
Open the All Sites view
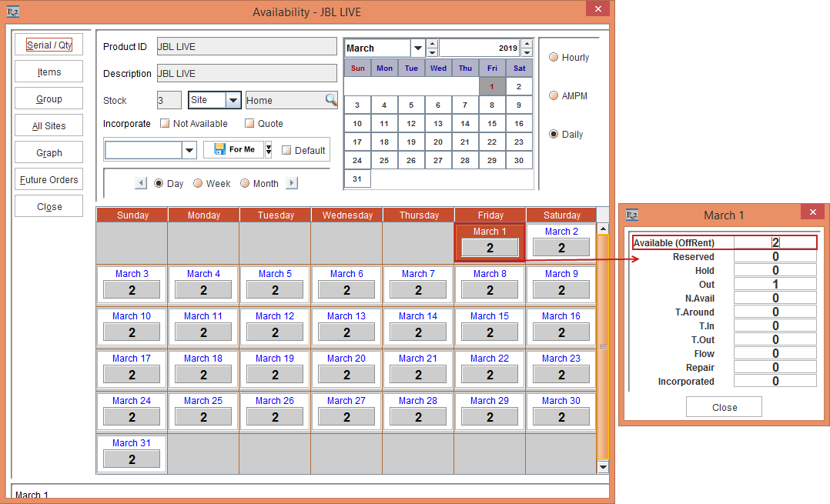click(49, 126)
